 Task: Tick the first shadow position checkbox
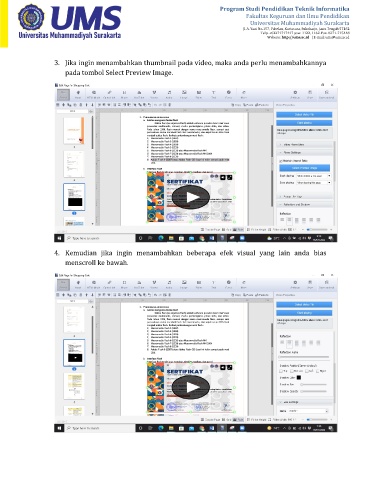(281, 371)
